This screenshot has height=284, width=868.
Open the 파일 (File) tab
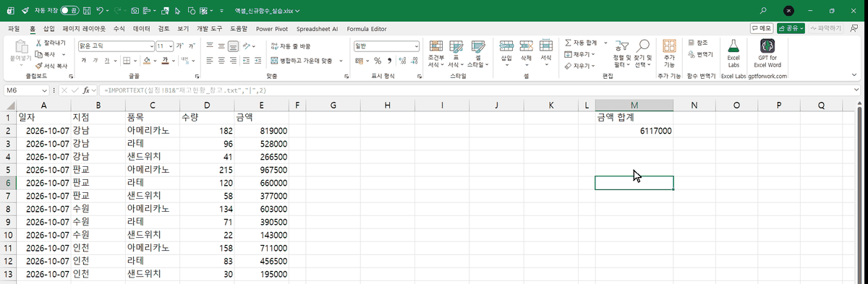point(14,29)
